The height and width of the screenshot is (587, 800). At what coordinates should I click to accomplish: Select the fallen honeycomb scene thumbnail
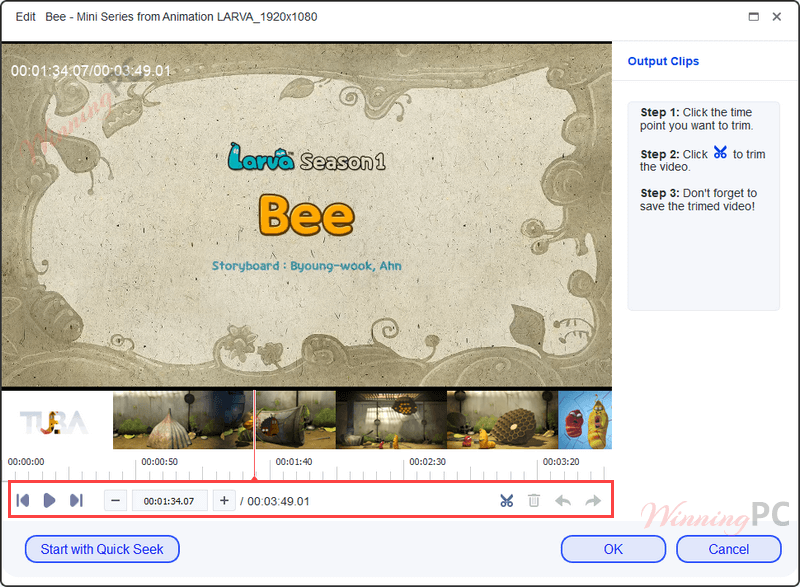[x=503, y=420]
